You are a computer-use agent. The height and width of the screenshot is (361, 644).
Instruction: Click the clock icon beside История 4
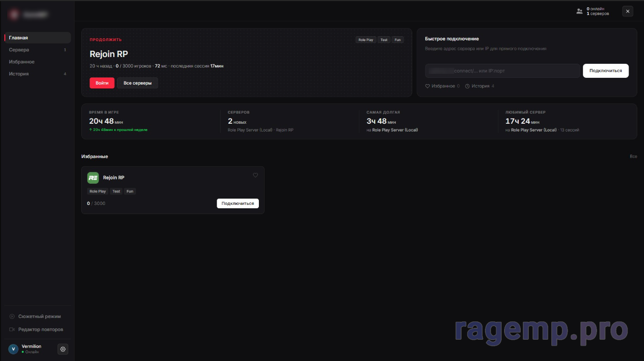[467, 86]
